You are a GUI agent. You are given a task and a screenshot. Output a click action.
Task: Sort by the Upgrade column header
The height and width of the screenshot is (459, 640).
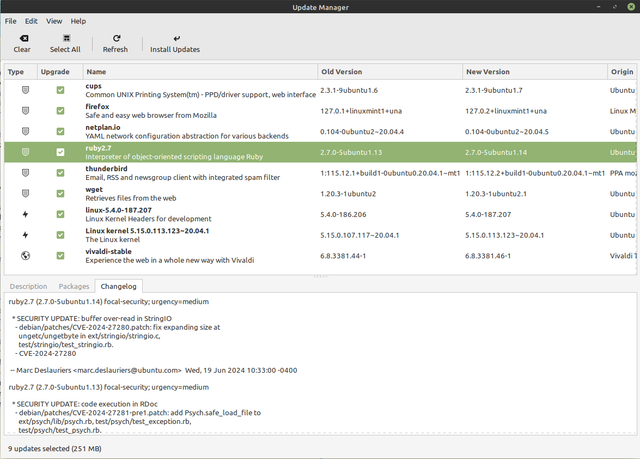click(x=60, y=72)
